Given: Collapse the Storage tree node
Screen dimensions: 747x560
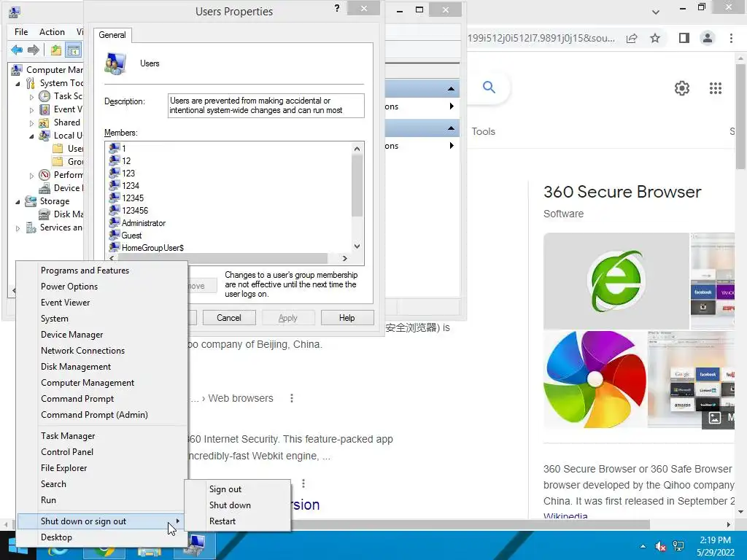Looking at the screenshot, I should pos(18,202).
